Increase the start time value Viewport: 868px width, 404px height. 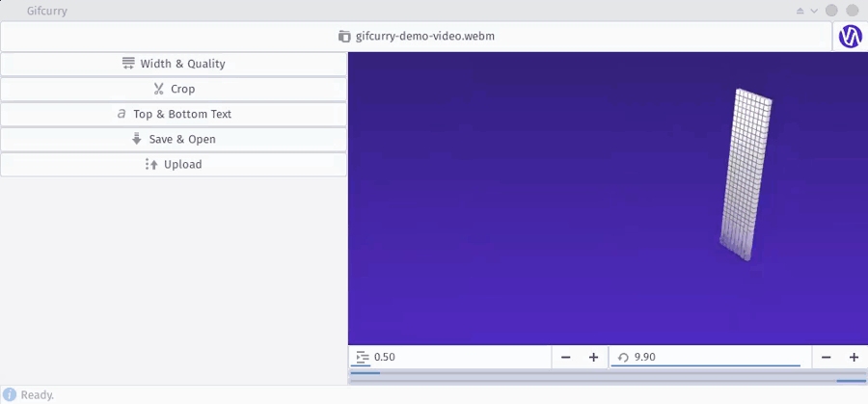[x=593, y=358]
